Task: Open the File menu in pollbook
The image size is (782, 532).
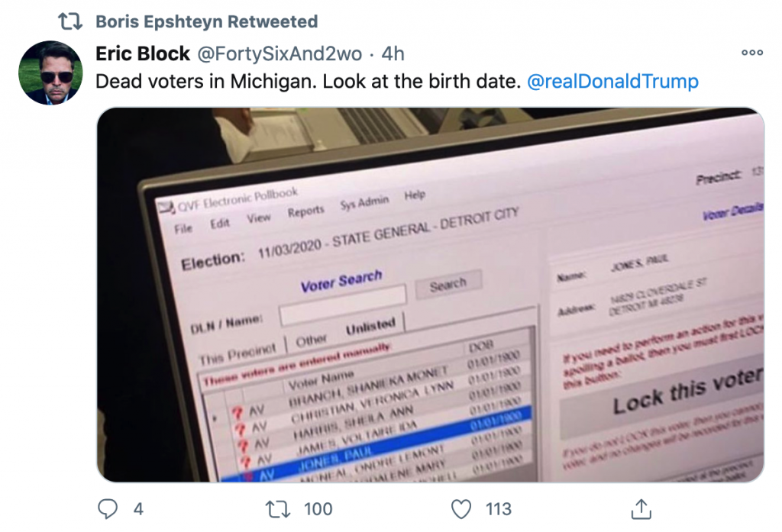Action: (183, 229)
